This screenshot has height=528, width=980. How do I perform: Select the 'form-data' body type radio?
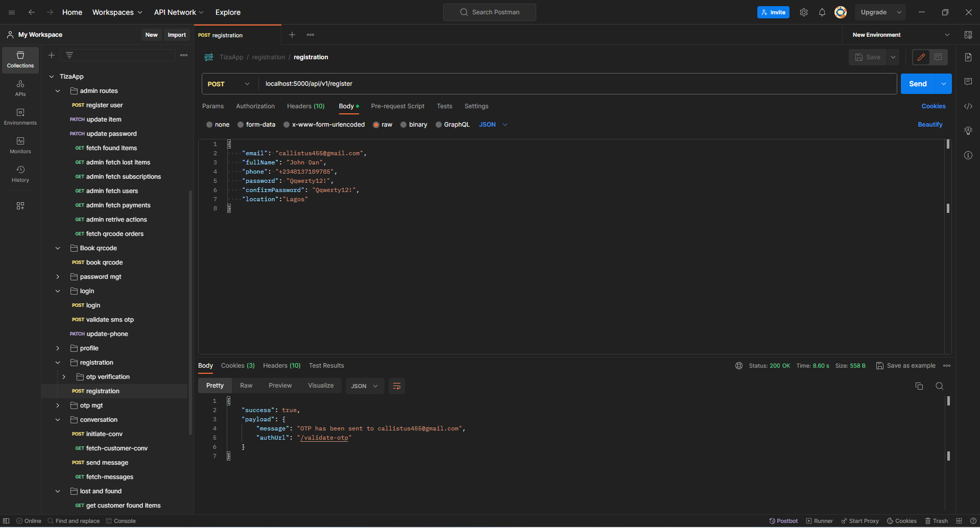(241, 125)
